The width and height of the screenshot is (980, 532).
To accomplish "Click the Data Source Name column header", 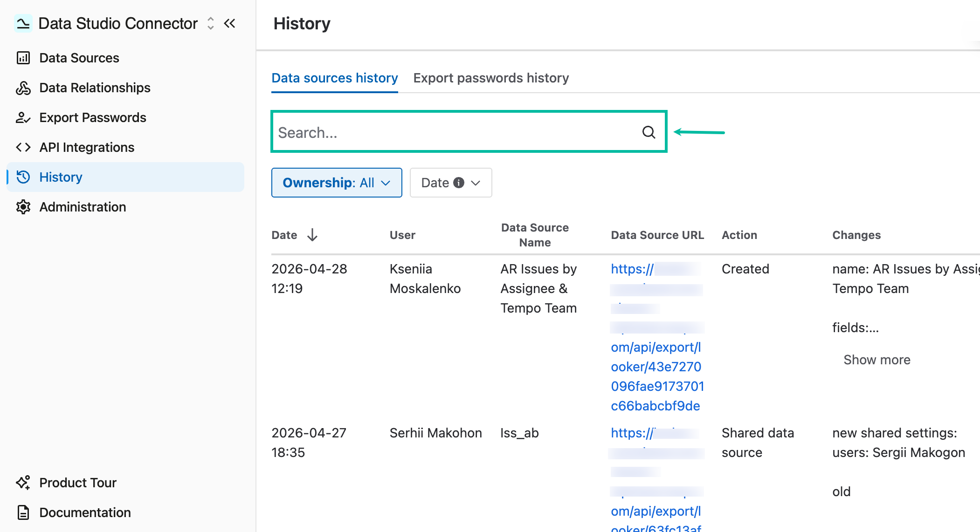I will [535, 235].
